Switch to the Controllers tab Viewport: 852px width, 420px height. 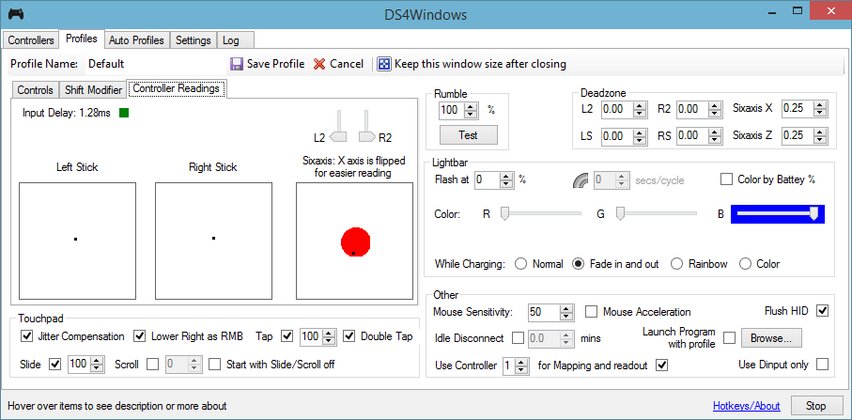(x=31, y=40)
